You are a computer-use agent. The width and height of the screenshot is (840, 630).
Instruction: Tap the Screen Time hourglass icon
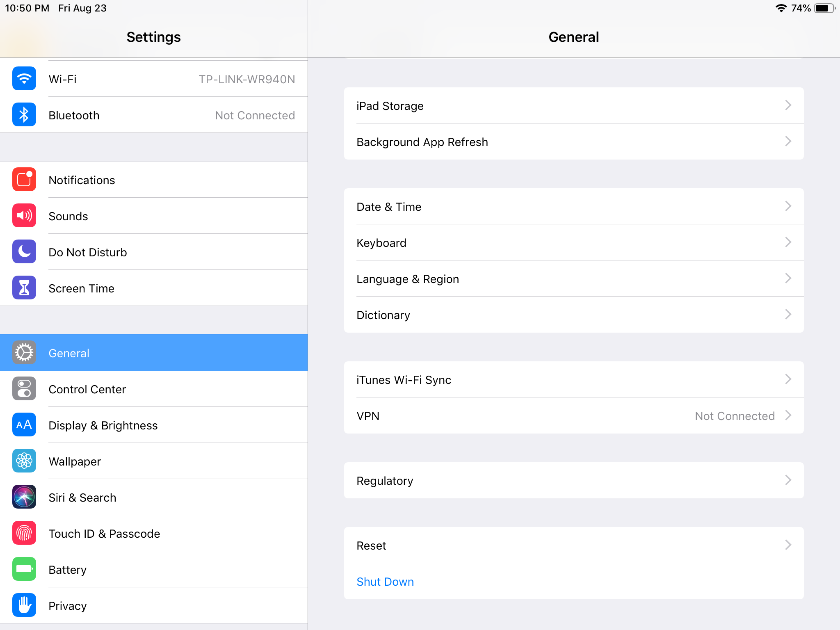point(24,288)
